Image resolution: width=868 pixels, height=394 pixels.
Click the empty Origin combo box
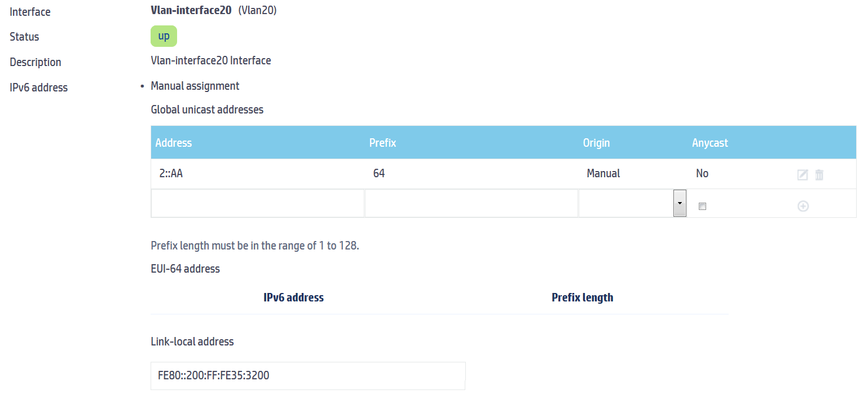point(632,203)
